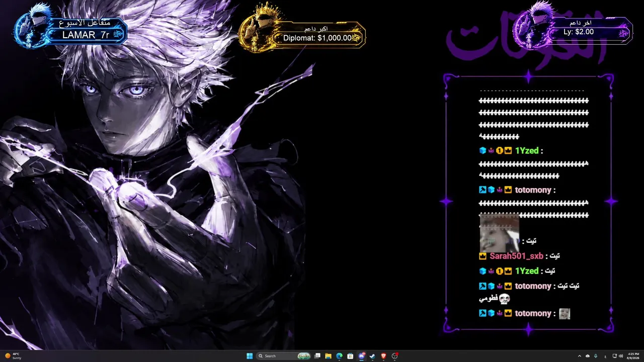The height and width of the screenshot is (362, 644).
Task: Open the OneDrive cloud tray icon
Action: pos(588,356)
